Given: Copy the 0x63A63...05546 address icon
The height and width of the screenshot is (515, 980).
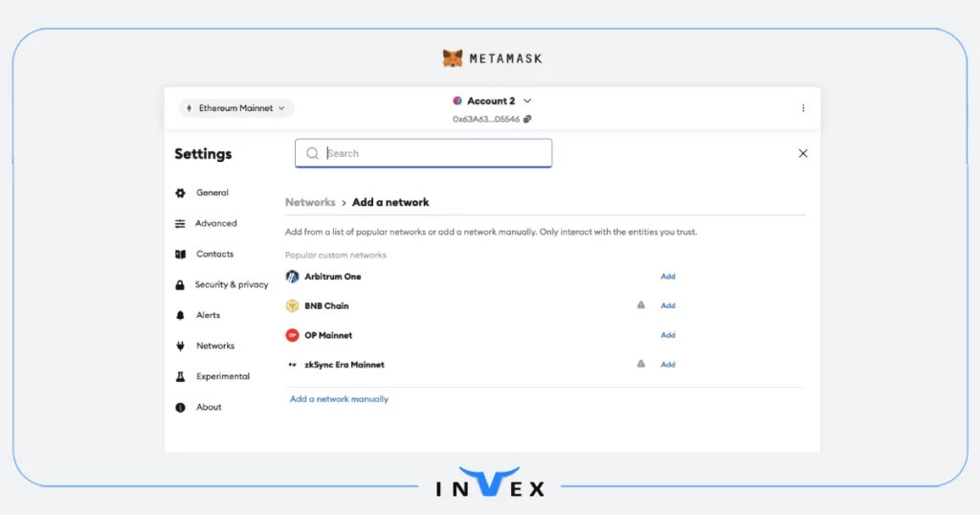Looking at the screenshot, I should coord(527,119).
